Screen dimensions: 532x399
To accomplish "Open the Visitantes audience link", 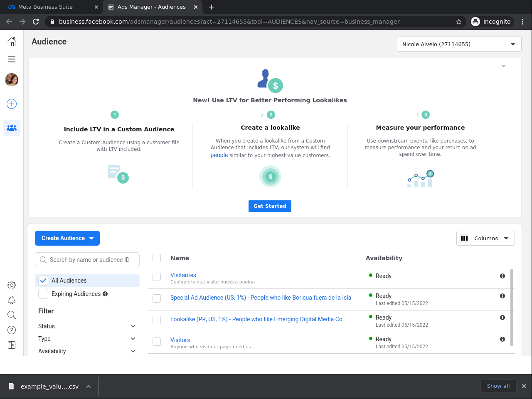I will pyautogui.click(x=183, y=275).
